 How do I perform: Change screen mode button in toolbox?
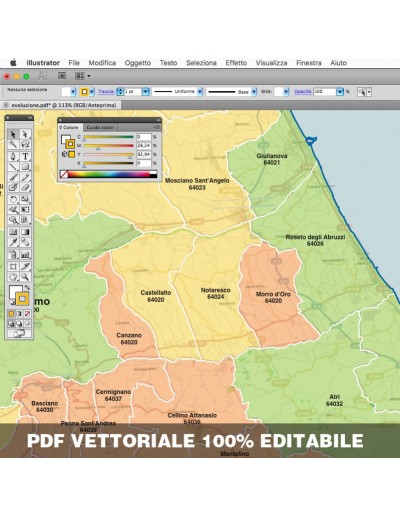(19, 333)
